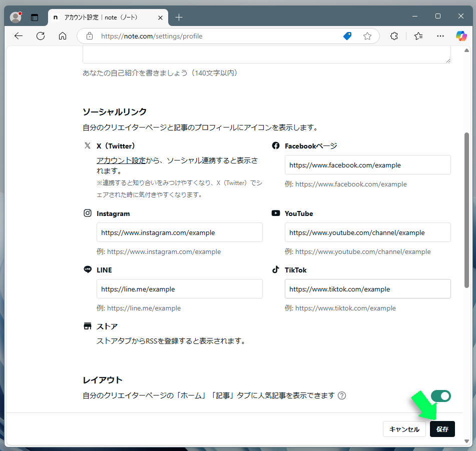Open Favorites list icon
The image size is (476, 451).
(418, 36)
